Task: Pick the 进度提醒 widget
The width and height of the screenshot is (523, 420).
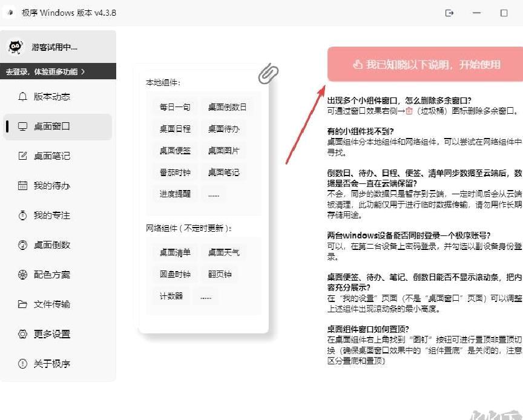Action: coord(175,194)
